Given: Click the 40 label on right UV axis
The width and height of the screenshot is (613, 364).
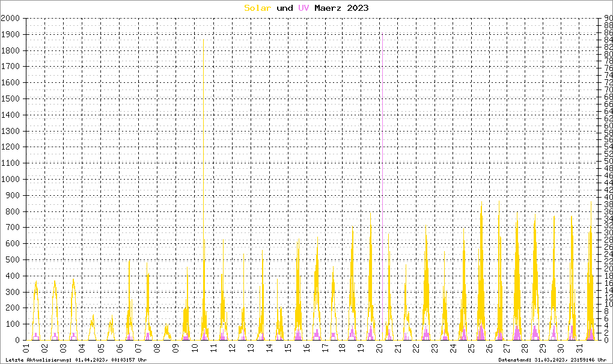Looking at the screenshot, I should tap(608, 197).
